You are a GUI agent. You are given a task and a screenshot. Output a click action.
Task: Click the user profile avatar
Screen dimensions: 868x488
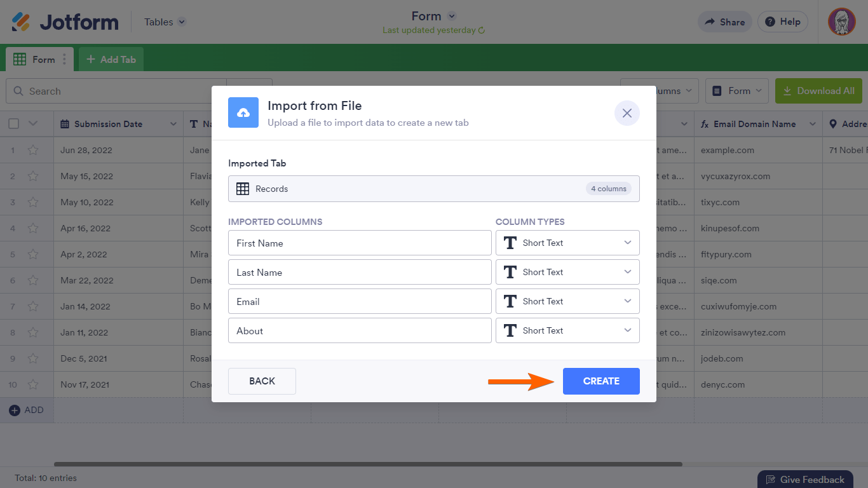point(841,22)
